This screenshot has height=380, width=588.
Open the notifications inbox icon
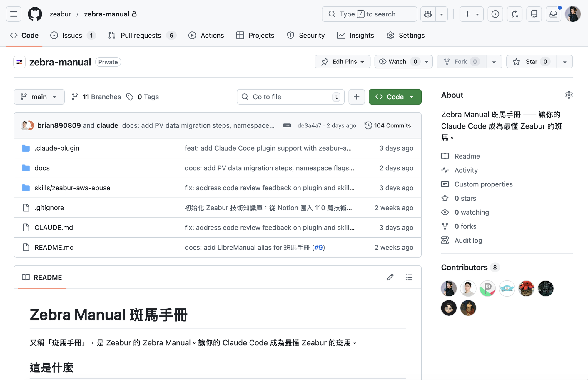coord(553,14)
